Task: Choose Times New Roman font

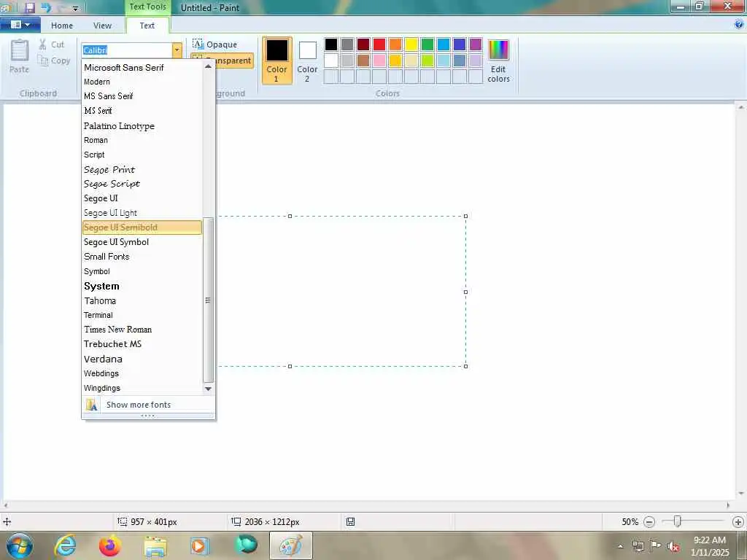Action: [x=142, y=330]
